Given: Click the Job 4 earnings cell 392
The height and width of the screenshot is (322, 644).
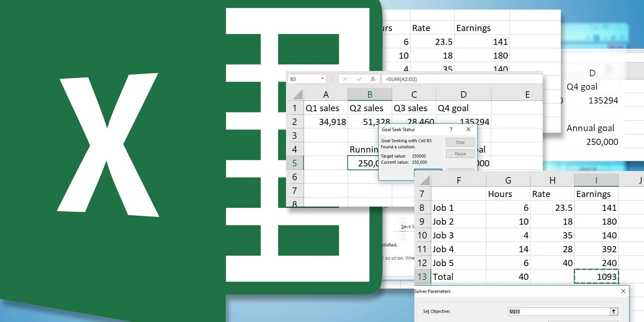Looking at the screenshot, I should pos(596,249).
